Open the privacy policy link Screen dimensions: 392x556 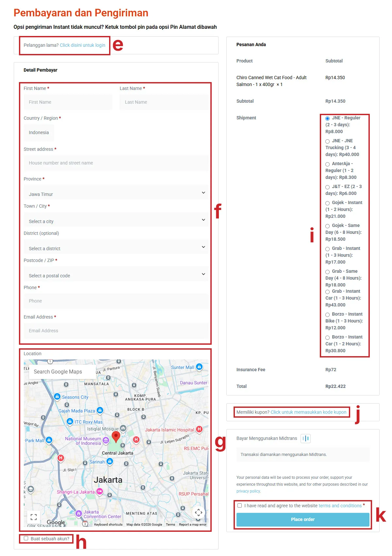tap(248, 491)
